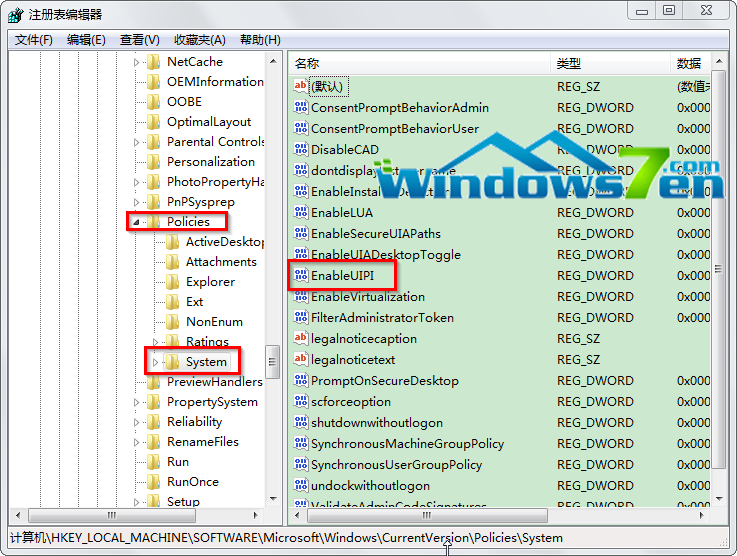Open the 编辑(E) menu
Viewport: 737px width, 556px height.
(x=86, y=39)
